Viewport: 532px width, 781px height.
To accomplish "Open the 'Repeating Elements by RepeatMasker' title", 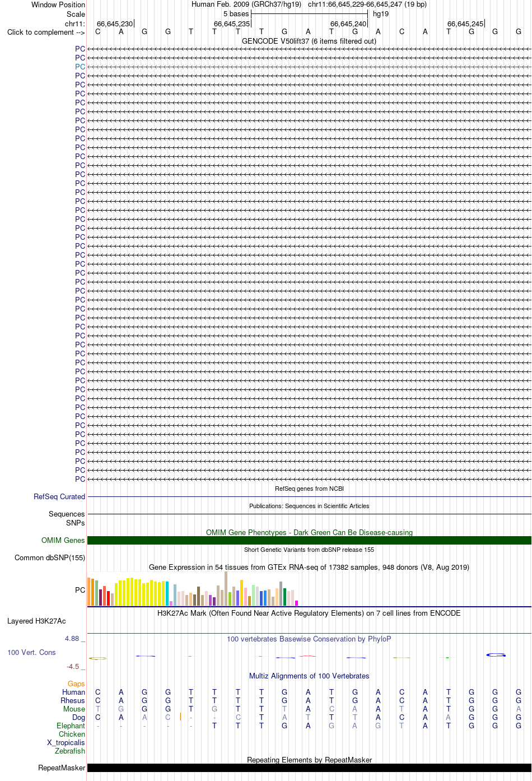I will (309, 760).
